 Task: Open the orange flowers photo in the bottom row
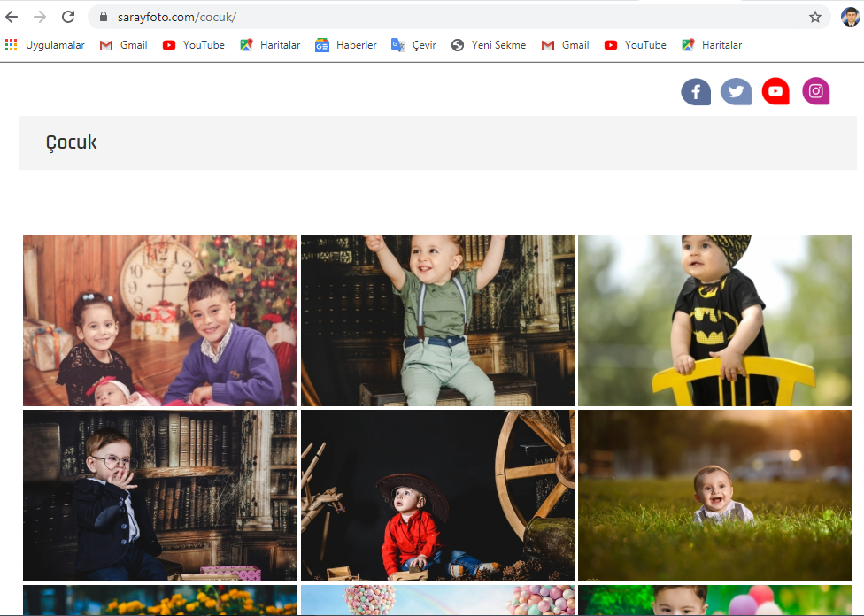coord(160,600)
